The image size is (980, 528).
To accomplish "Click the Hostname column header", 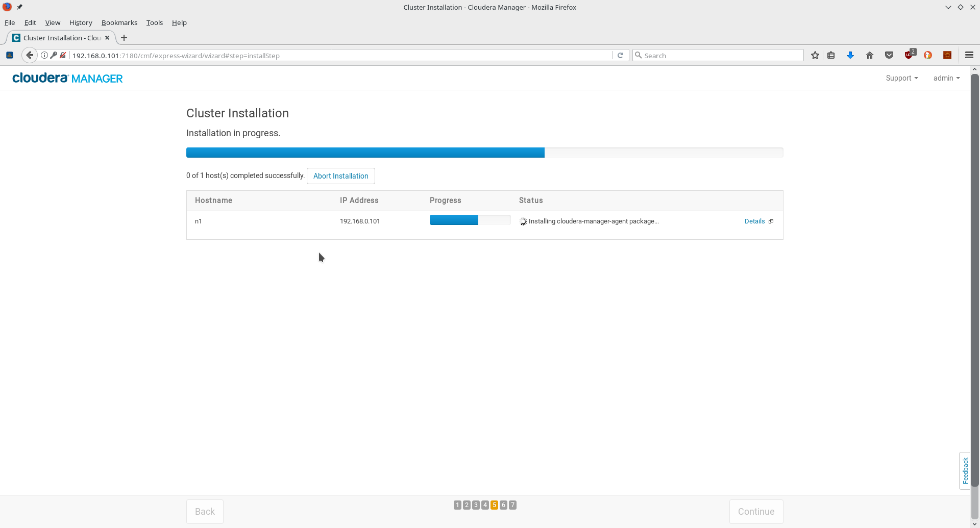I will click(x=213, y=200).
